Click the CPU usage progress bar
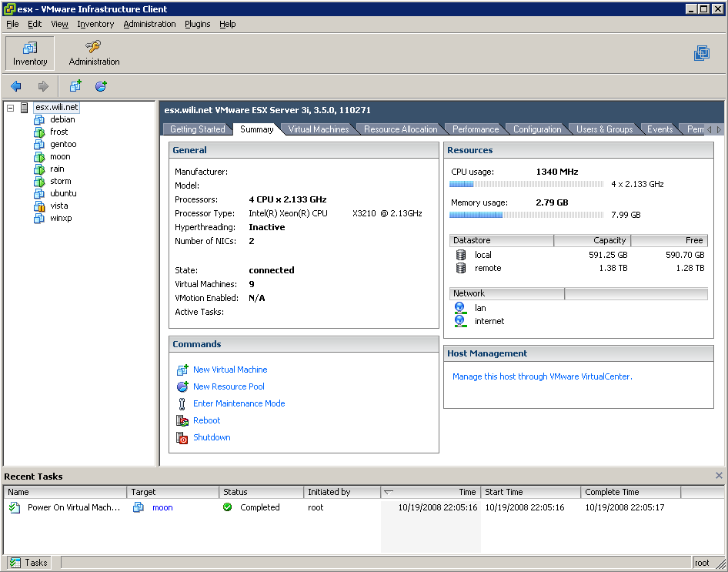The width and height of the screenshot is (728, 572). coord(526,184)
